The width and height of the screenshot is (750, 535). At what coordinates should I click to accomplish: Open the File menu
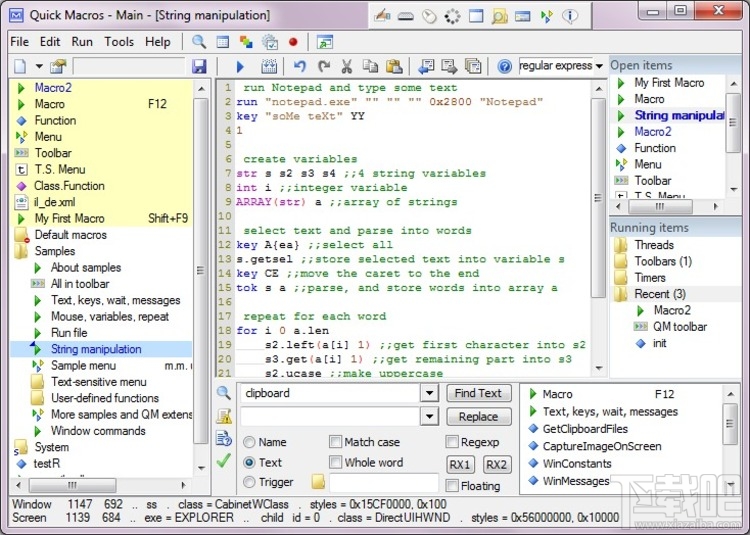[20, 42]
